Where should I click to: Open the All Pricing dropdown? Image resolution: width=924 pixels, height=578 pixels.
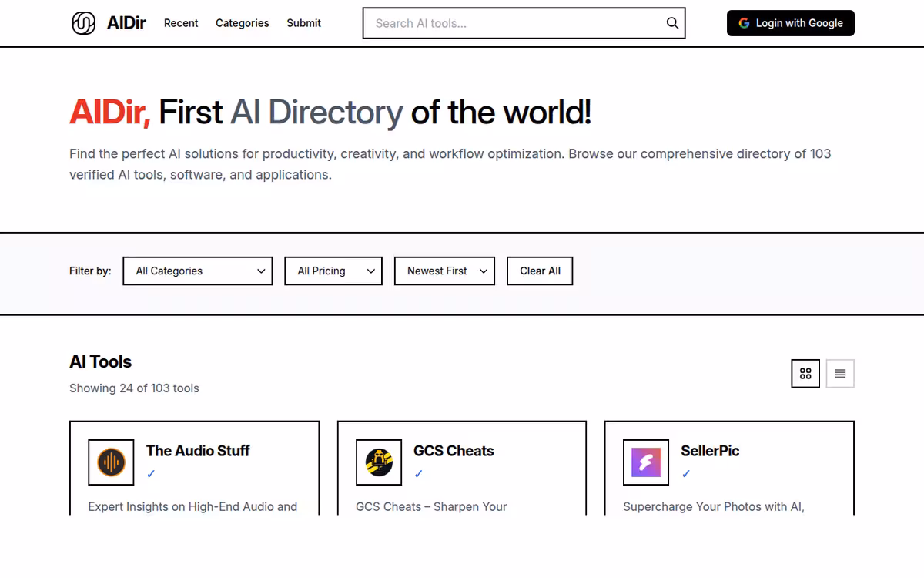pyautogui.click(x=333, y=271)
